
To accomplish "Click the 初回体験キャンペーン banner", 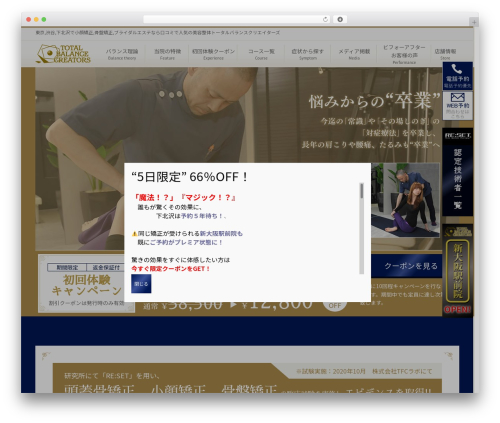I will point(87,284).
